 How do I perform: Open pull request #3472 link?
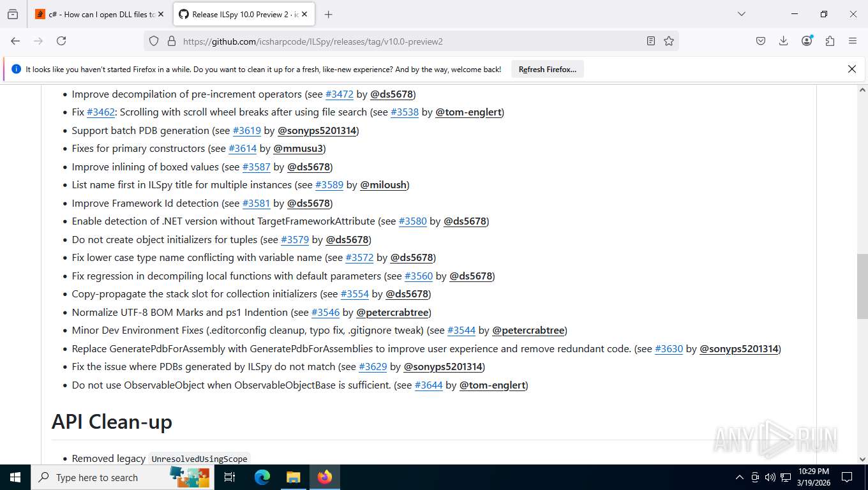click(340, 94)
